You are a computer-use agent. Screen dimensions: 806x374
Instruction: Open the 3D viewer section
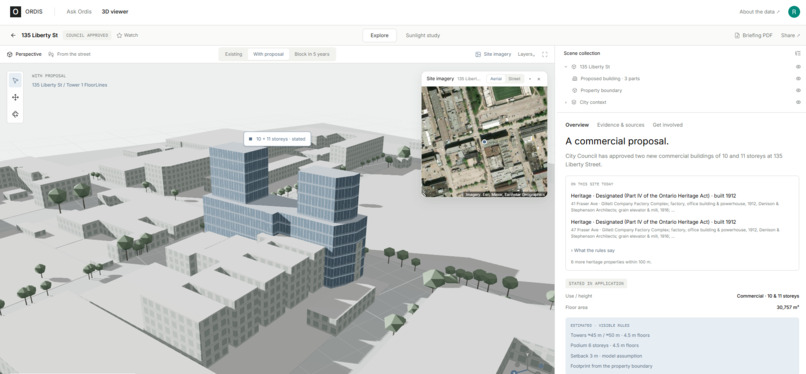coord(115,11)
